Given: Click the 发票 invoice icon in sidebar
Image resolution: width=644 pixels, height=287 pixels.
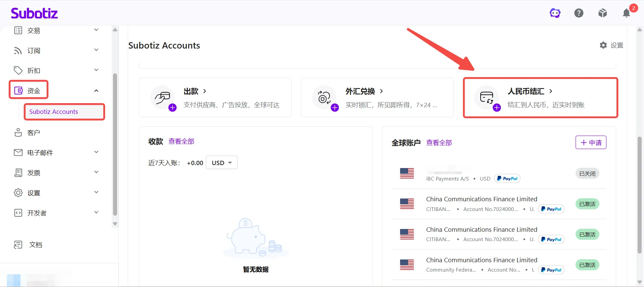Looking at the screenshot, I should pyautogui.click(x=18, y=173).
